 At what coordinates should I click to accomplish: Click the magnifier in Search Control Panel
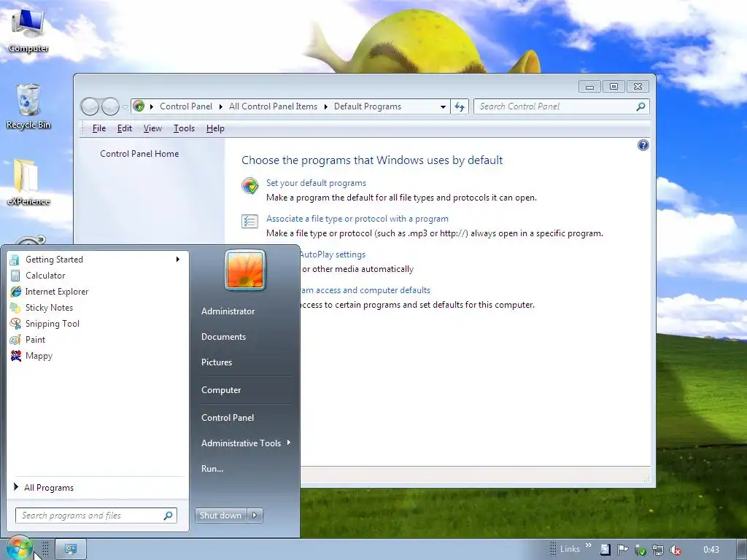[640, 106]
